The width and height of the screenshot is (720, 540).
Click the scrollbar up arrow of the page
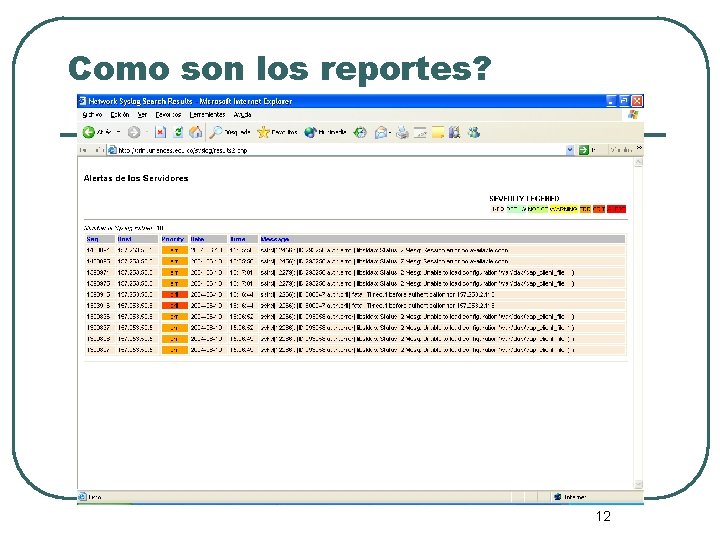click(638, 162)
